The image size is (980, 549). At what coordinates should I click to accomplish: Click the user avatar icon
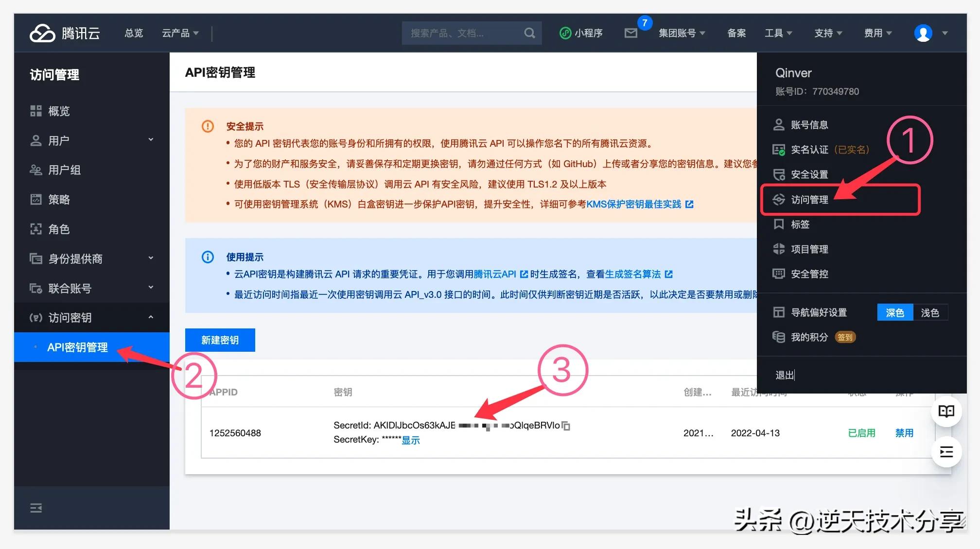(923, 33)
